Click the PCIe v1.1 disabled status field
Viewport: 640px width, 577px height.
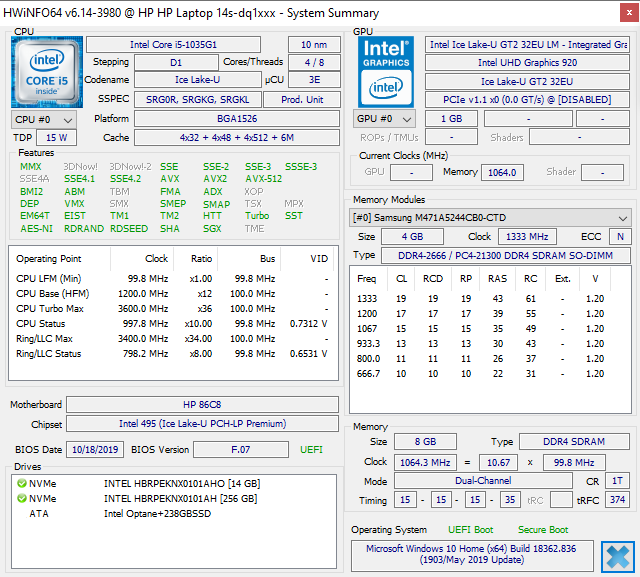click(526, 100)
